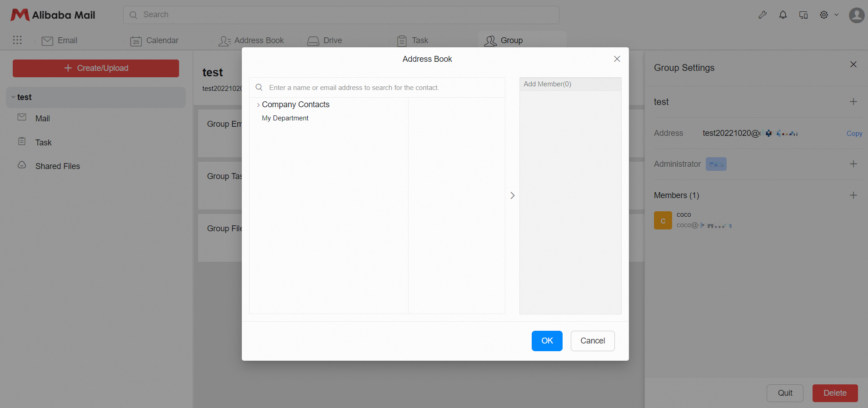Image resolution: width=868 pixels, height=408 pixels.
Task: Click the Alibaba Mail logo
Action: coord(53,15)
